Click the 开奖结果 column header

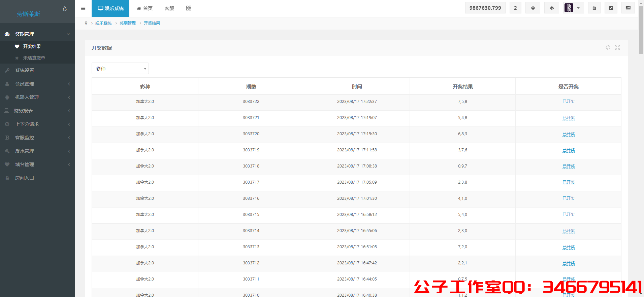pos(463,86)
